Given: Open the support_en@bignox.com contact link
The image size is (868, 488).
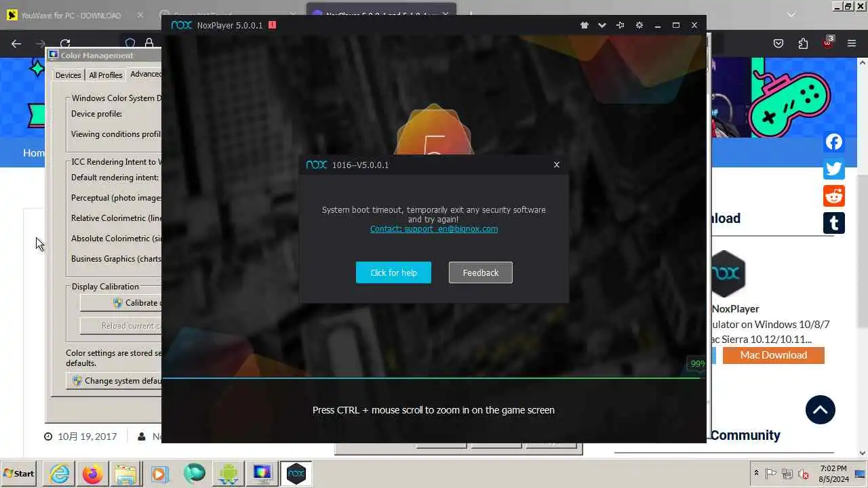Looking at the screenshot, I should 434,229.
